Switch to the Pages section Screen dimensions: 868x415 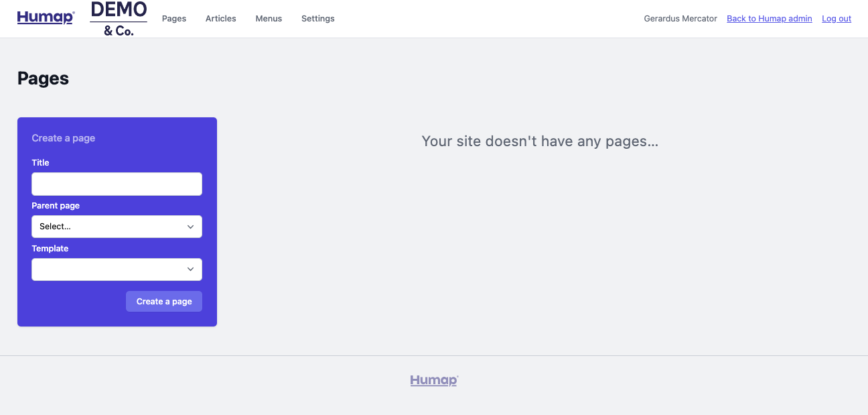(x=173, y=18)
